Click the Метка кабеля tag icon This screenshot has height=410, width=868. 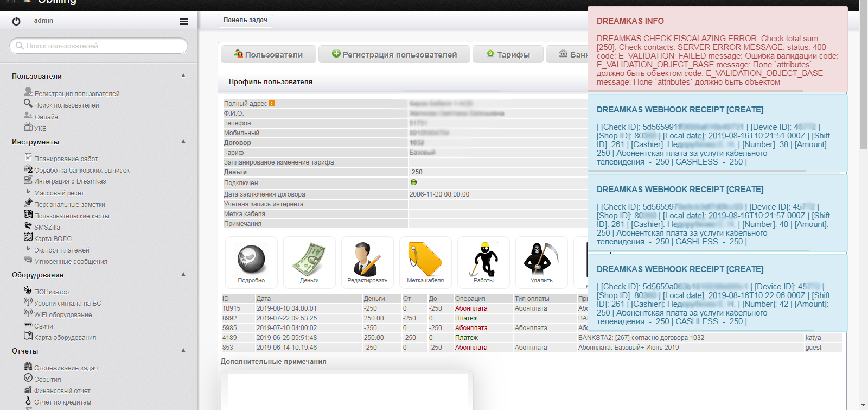pos(425,260)
